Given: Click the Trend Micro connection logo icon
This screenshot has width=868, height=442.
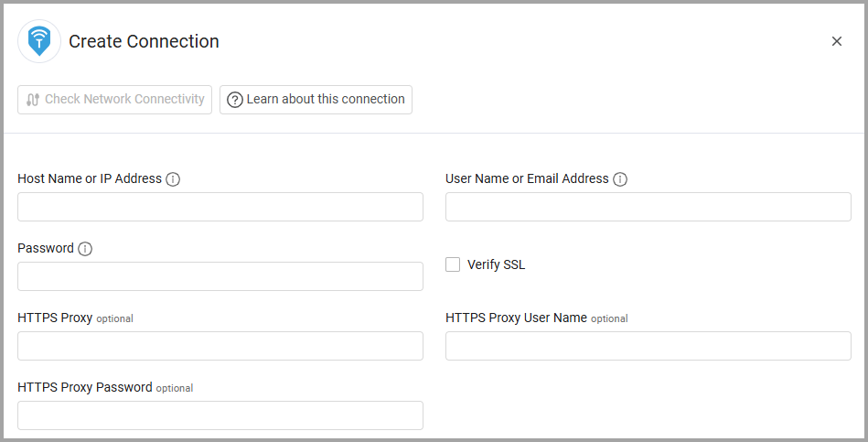Looking at the screenshot, I should coord(39,41).
